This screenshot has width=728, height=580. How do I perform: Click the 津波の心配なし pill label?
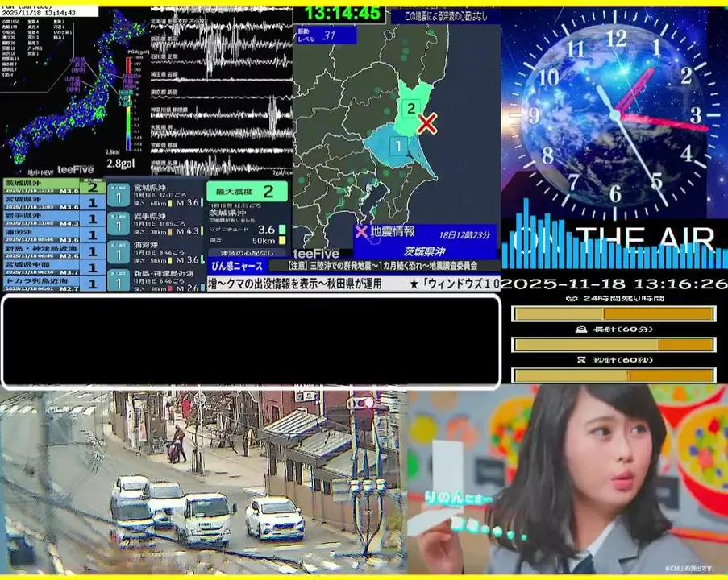click(247, 253)
